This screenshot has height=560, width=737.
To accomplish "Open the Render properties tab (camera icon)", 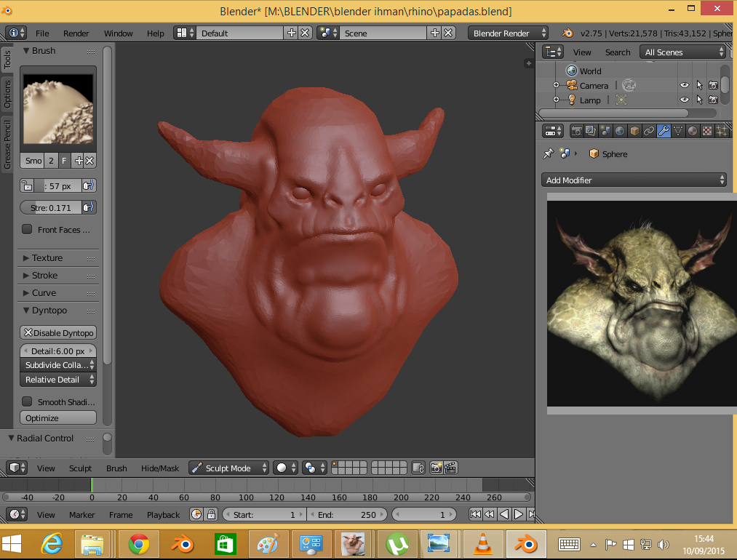I will [x=577, y=131].
